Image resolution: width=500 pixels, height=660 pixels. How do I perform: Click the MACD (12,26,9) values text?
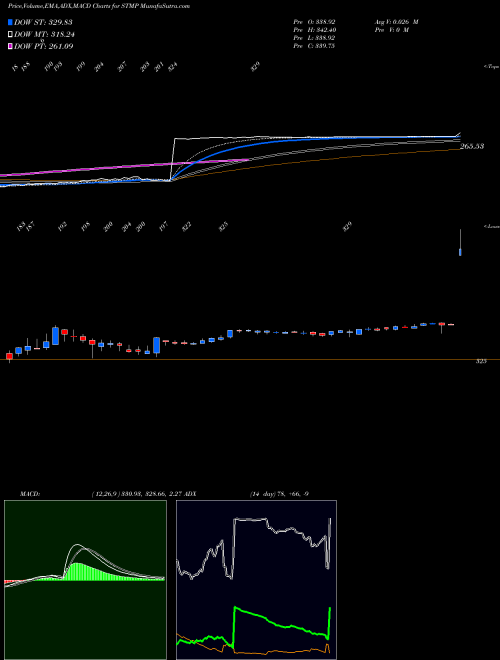click(x=136, y=493)
